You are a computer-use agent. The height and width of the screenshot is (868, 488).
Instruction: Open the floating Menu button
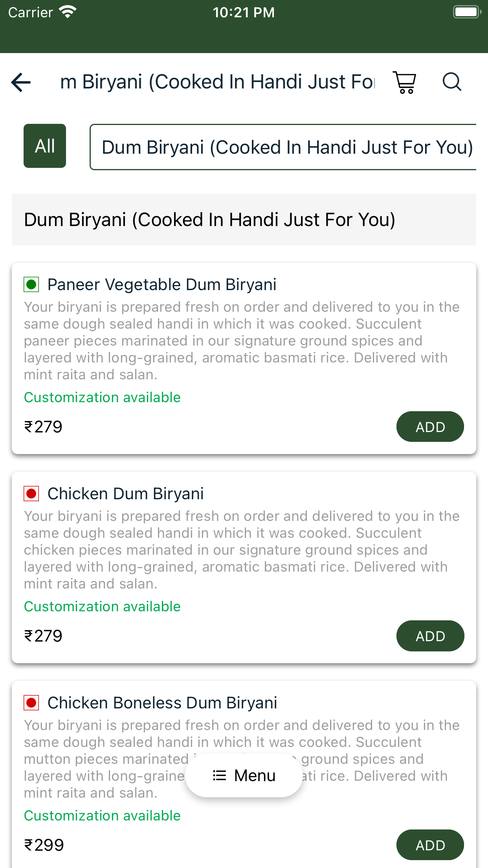point(244,775)
